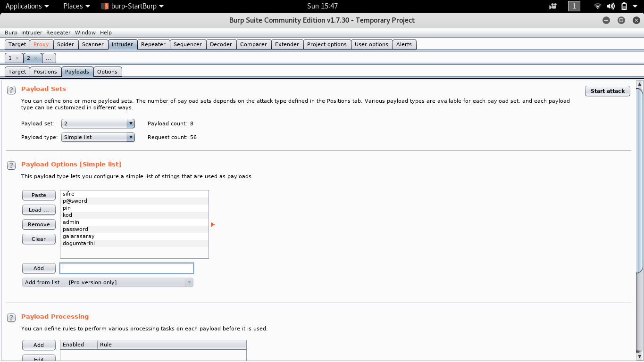Click Add button in Payload Processing
Image resolution: width=644 pixels, height=362 pixels.
click(39, 345)
